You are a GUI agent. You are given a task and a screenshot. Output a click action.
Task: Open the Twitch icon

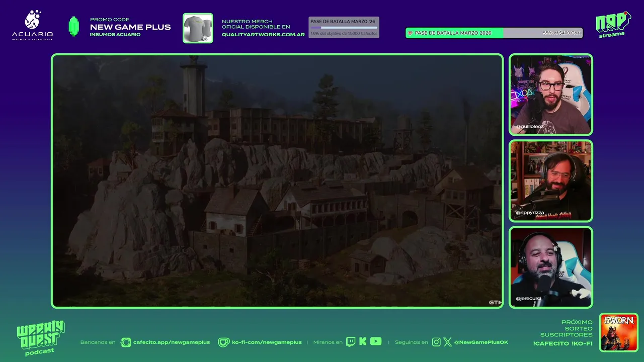click(x=351, y=342)
